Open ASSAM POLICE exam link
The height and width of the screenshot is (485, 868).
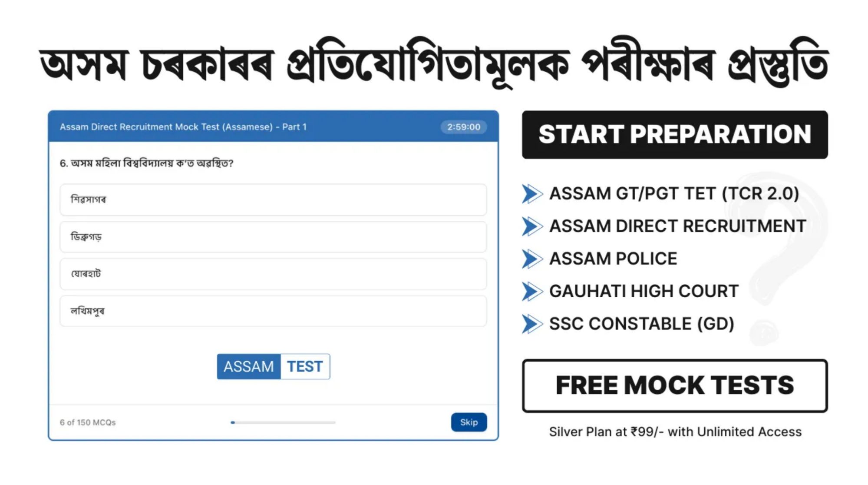click(x=613, y=259)
